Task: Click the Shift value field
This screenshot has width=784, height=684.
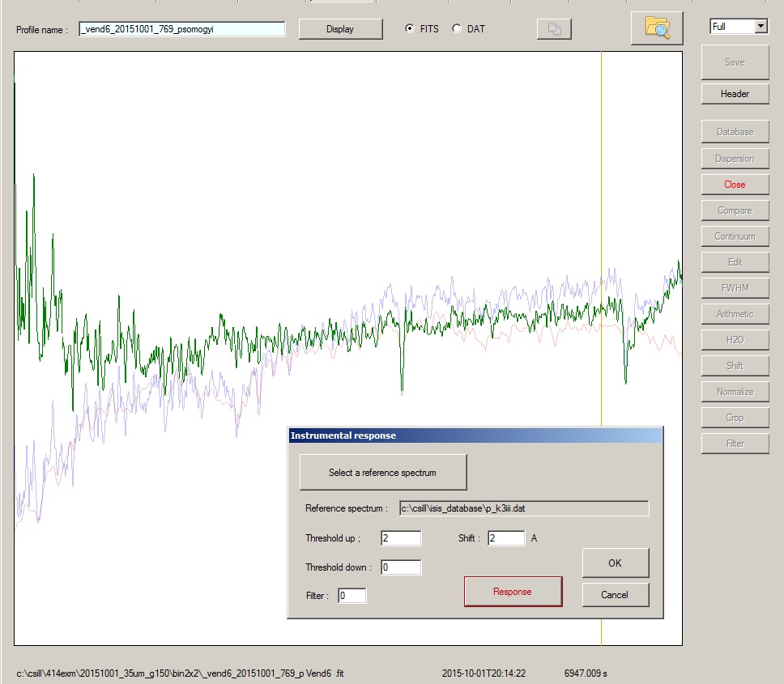Action: coord(506,538)
